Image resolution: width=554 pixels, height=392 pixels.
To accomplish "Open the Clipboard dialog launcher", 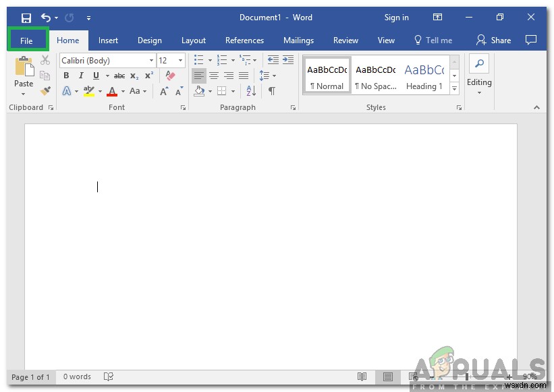I will (51, 108).
